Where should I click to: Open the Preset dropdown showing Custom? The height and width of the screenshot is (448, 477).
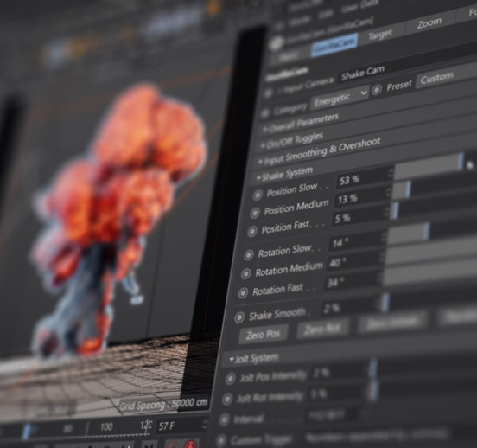pyautogui.click(x=446, y=76)
